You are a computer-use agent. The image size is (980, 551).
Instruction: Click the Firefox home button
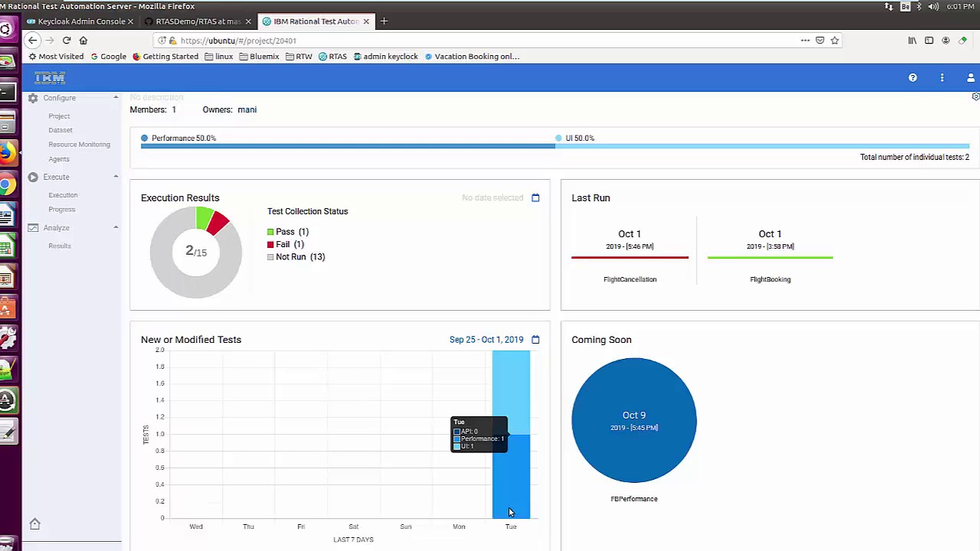[83, 41]
